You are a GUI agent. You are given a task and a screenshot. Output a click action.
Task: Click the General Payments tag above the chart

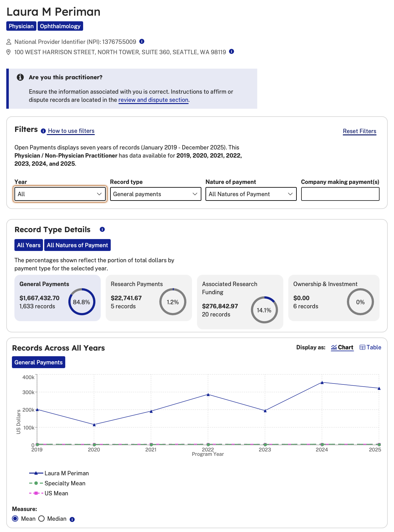tap(39, 362)
